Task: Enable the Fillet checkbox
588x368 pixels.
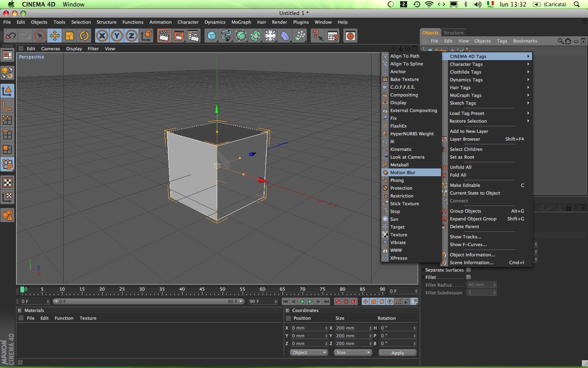Action: (469, 277)
